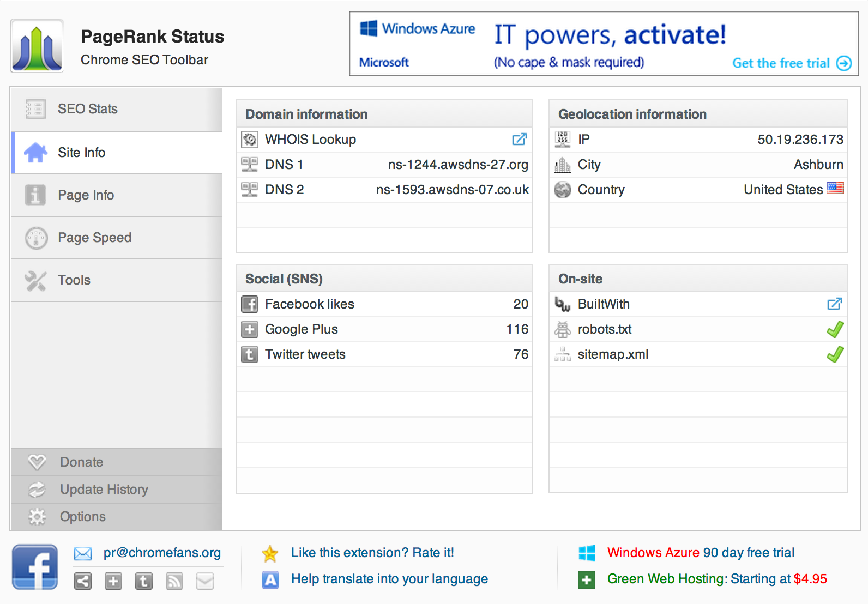Click the robots.txt robot icon
The height and width of the screenshot is (604, 868).
point(562,329)
